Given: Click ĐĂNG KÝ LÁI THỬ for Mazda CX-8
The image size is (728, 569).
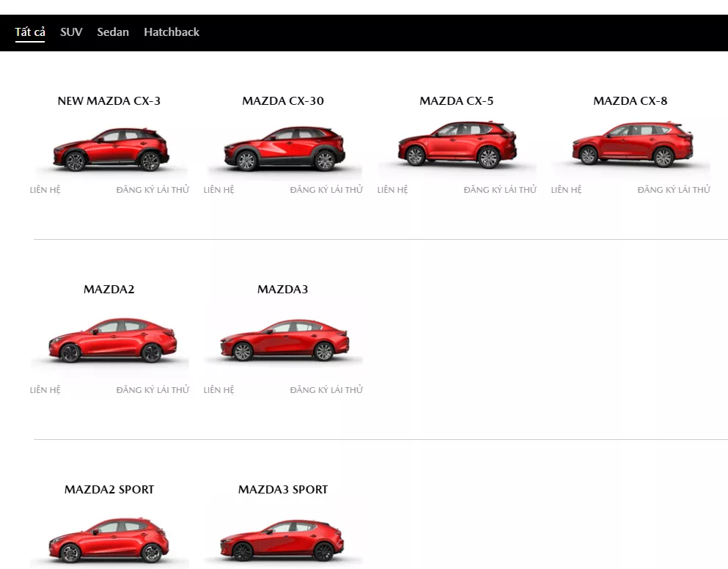Looking at the screenshot, I should 673,189.
